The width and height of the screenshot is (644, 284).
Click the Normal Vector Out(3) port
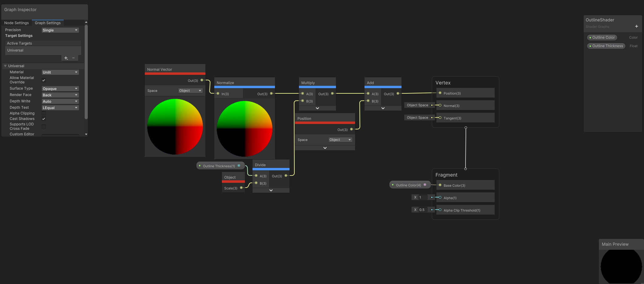coord(202,80)
